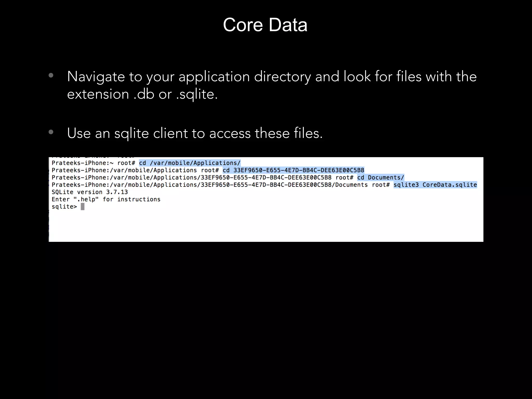Click the first bullet point marker

[51, 75]
